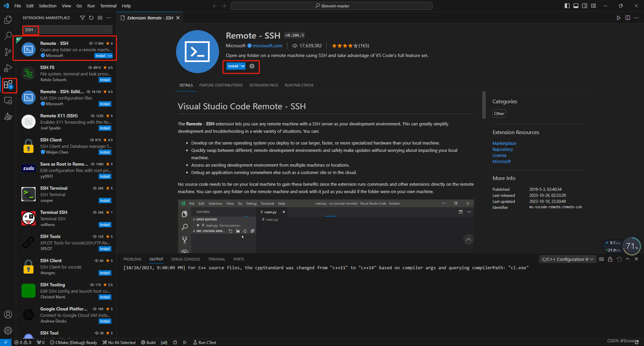Open the microsoft.com publisher link

267,46
